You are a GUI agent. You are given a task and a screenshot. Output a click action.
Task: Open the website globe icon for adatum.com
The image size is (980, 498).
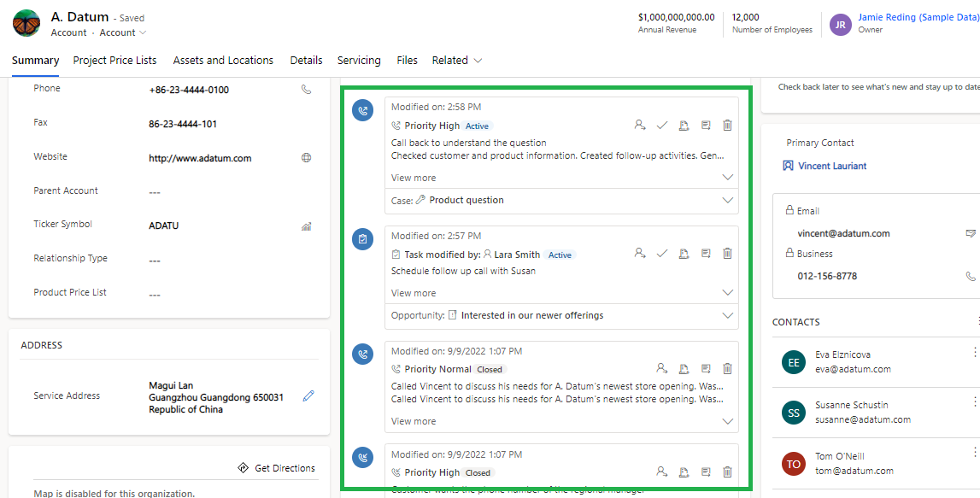306,156
